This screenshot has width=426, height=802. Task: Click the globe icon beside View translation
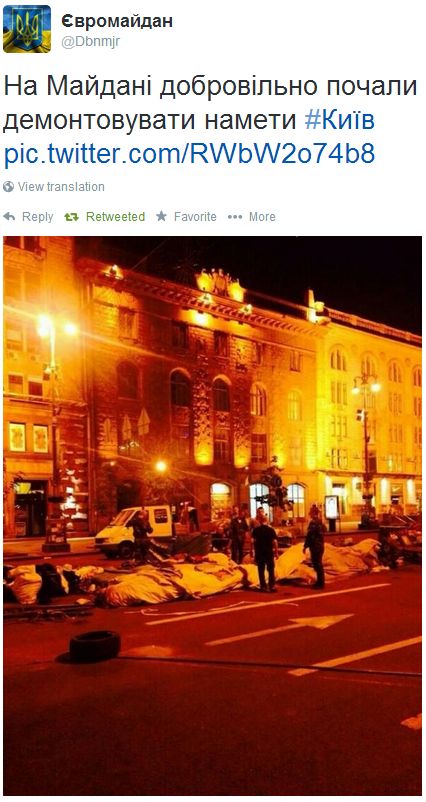(x=8, y=187)
